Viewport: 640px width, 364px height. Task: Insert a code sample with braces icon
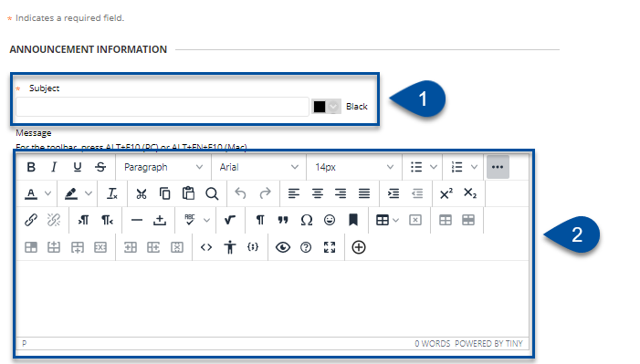click(253, 247)
